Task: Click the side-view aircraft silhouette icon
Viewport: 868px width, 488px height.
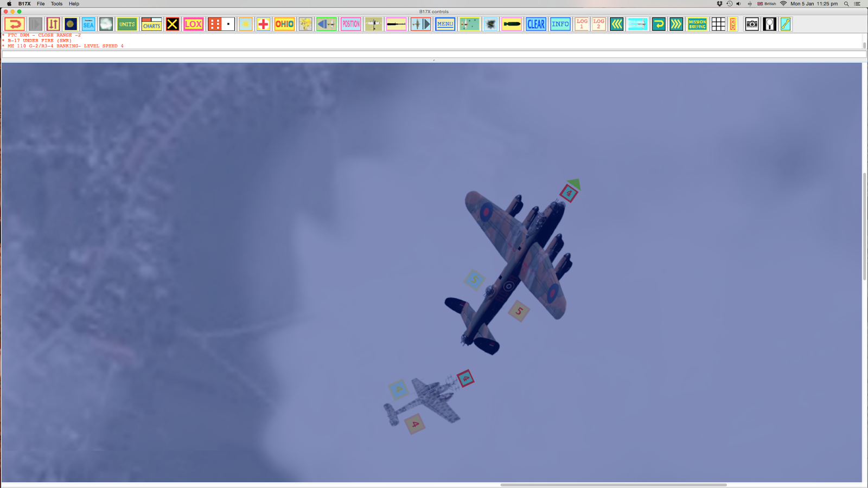Action: (x=397, y=24)
